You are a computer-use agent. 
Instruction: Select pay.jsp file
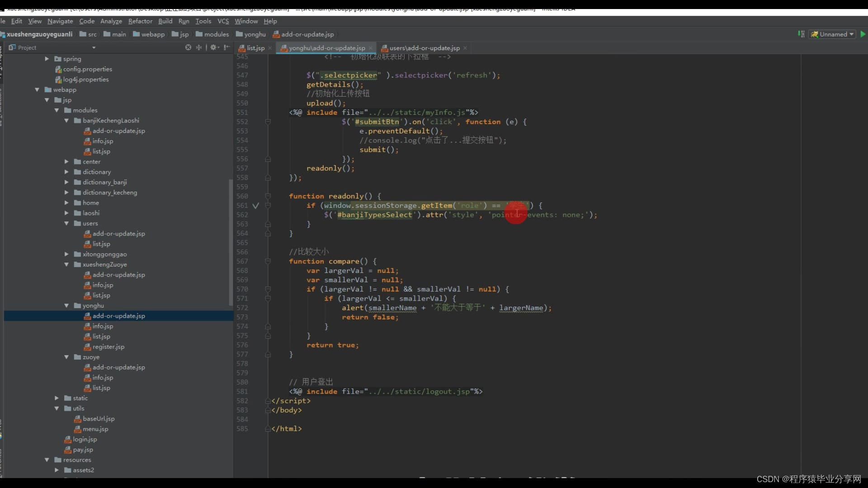click(79, 450)
